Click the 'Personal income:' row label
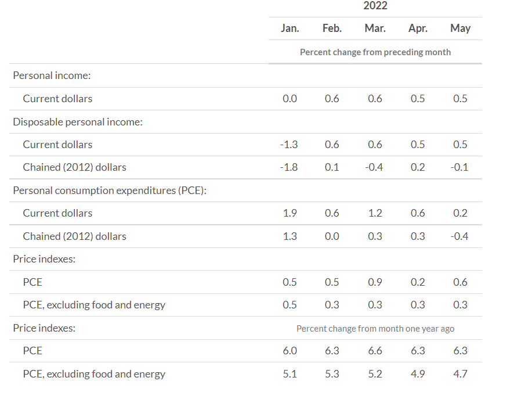 52,76
